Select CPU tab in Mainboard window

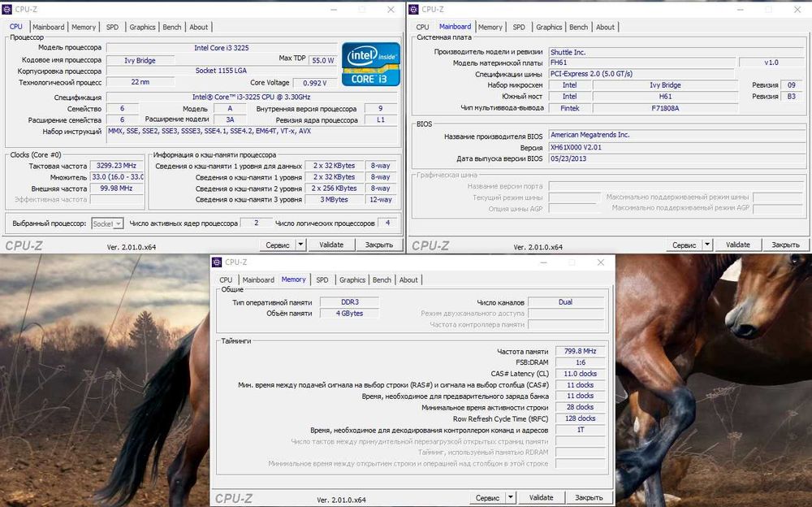pos(422,27)
